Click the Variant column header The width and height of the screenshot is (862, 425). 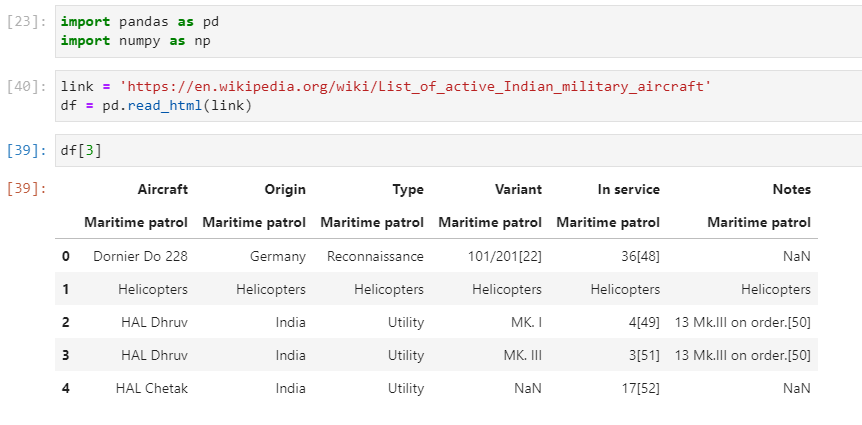click(x=518, y=189)
